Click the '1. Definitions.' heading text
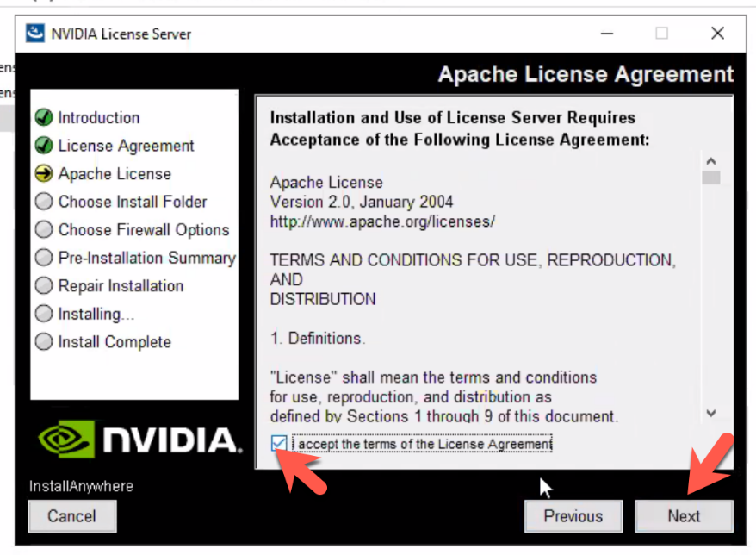Image resolution: width=756 pixels, height=555 pixels. 317,339
